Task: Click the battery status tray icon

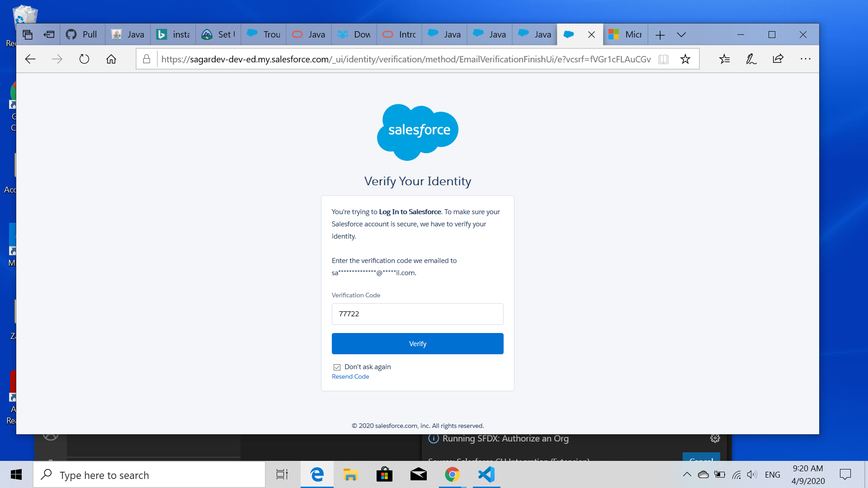Action: (x=719, y=474)
